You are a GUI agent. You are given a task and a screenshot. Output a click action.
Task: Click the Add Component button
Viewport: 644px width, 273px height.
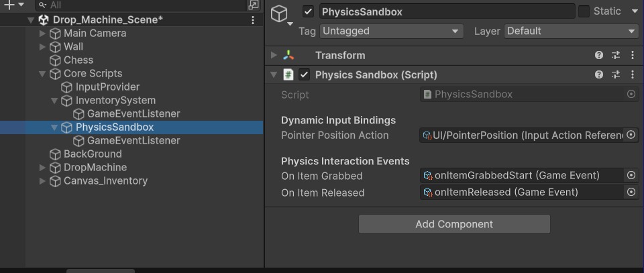[x=454, y=224]
